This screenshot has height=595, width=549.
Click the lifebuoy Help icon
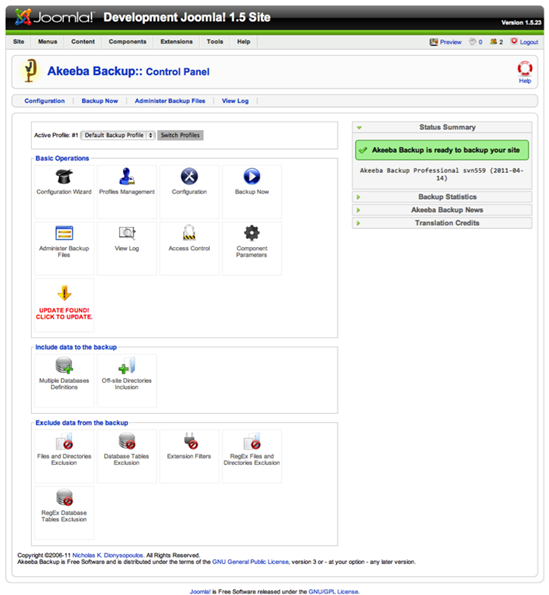pos(525,69)
